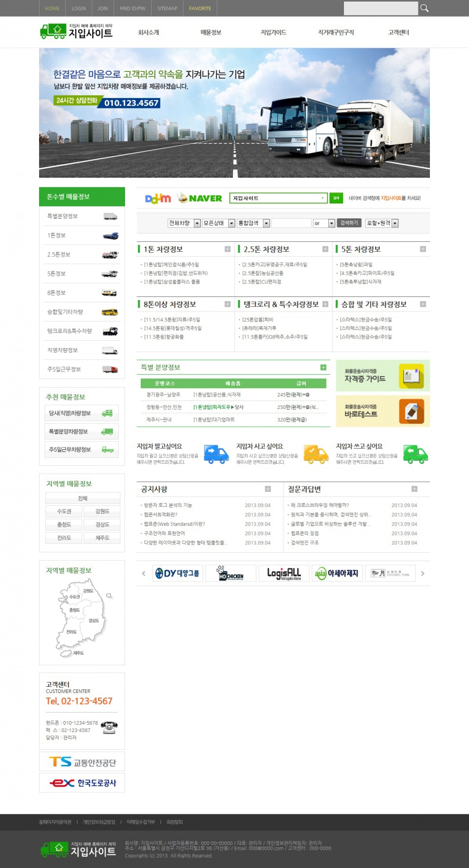Open the 자격증 가이드 book icon
The height and width of the screenshot is (868, 469).
tap(411, 376)
